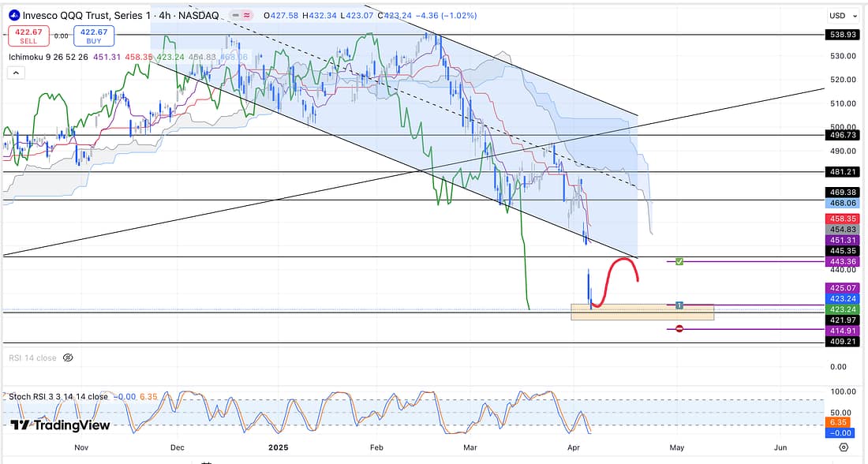Click the green checkmark take-profit marker
868x464 pixels.
(x=679, y=261)
